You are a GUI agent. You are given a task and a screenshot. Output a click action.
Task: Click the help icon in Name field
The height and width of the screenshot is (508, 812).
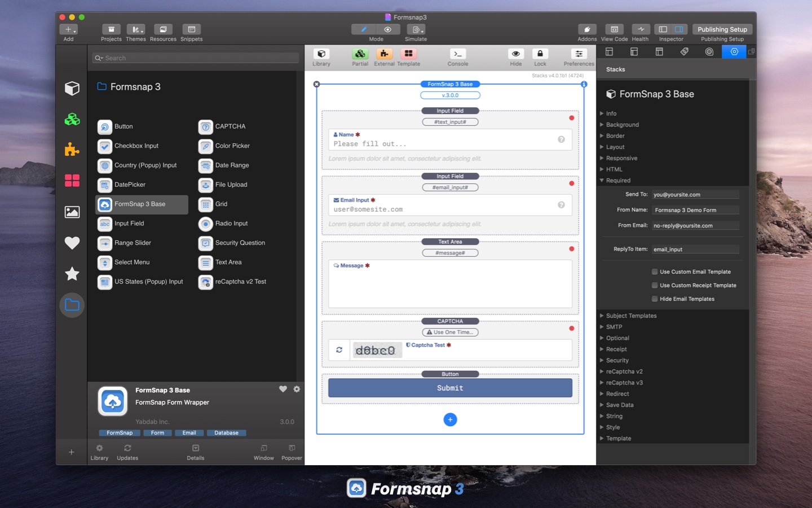(561, 139)
